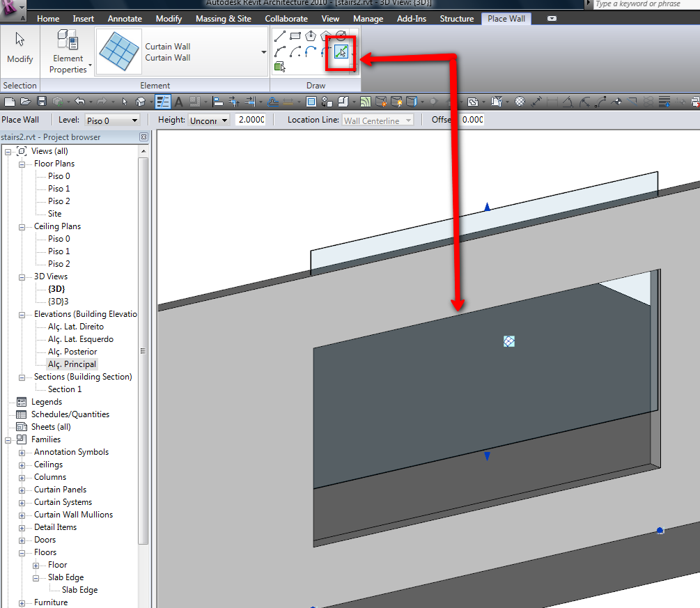Viewport: 700px width, 608px height.
Task: Click the curtain panel grid handle
Action: (x=509, y=341)
